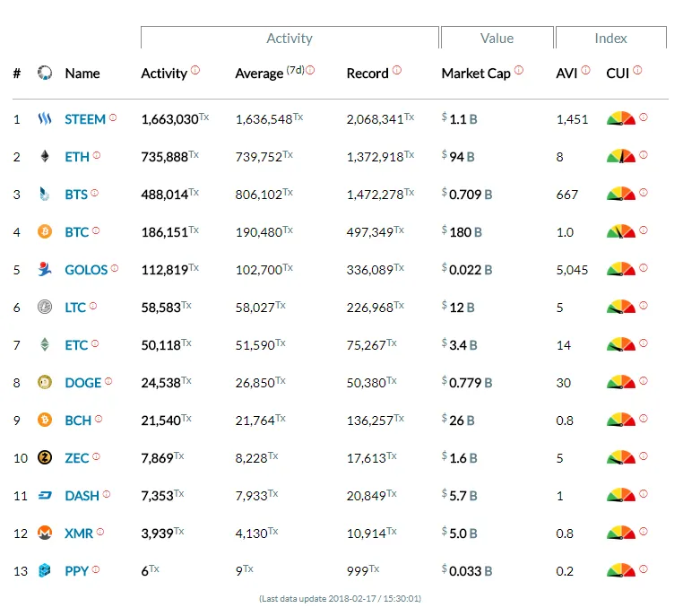
Task: Click the CUI gauge in the PPY row
Action: [621, 570]
